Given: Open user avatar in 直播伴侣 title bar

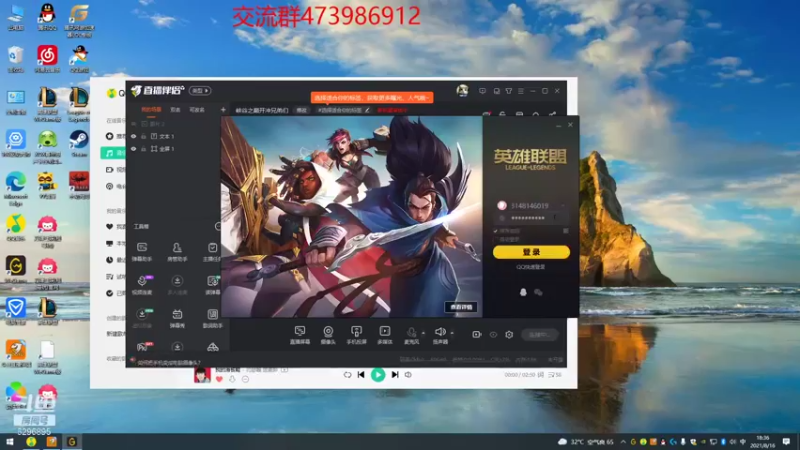Looking at the screenshot, I should tap(462, 91).
